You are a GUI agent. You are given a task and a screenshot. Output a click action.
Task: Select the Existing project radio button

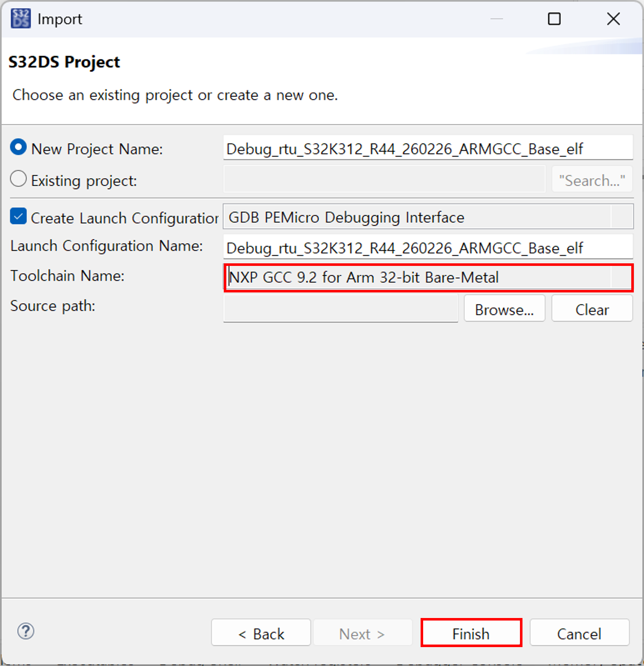(18, 179)
